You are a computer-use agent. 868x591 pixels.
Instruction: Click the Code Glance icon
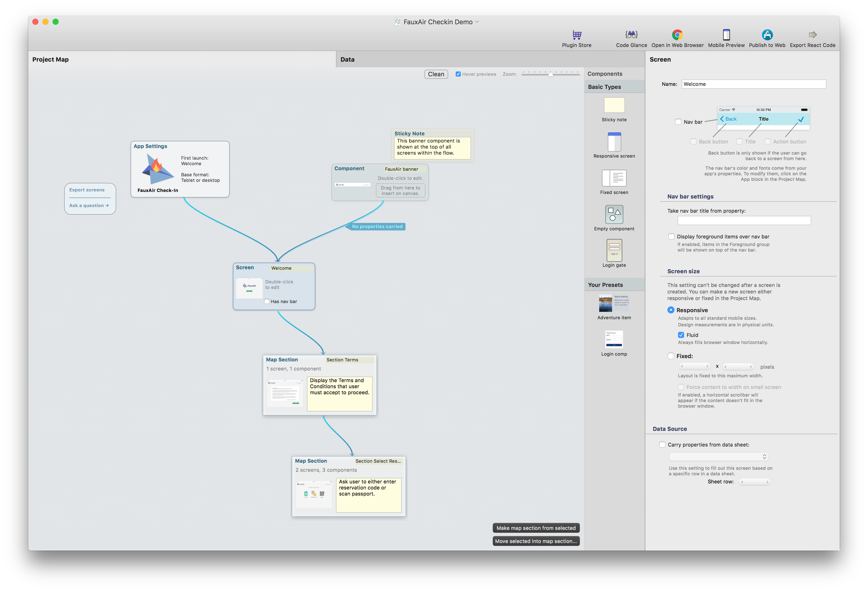(x=631, y=35)
